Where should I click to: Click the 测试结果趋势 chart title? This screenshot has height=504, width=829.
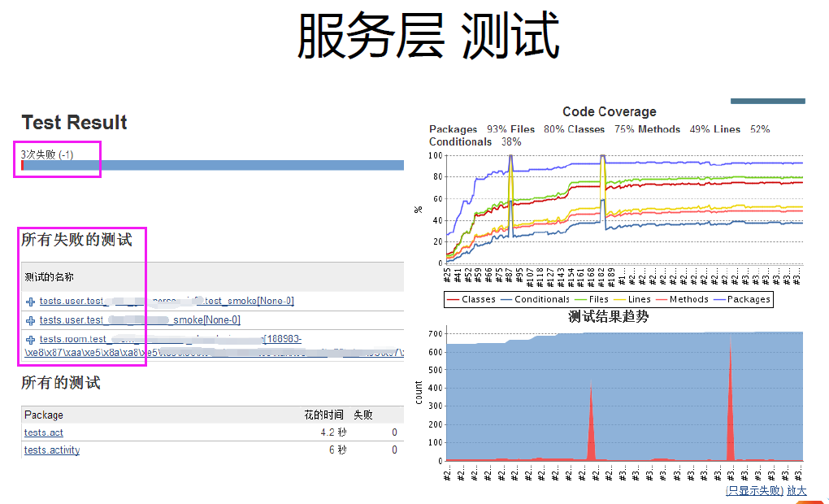[x=608, y=317]
